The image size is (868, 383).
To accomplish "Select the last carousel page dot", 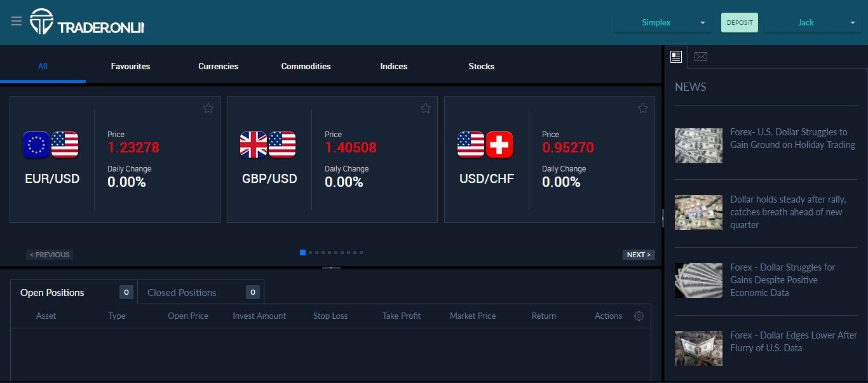I will pyautogui.click(x=362, y=252).
